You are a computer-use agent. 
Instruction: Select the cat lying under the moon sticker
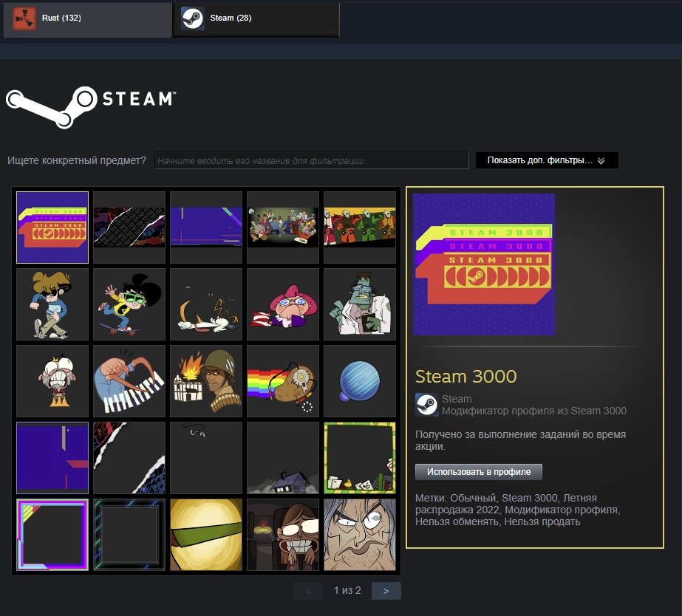pyautogui.click(x=206, y=304)
